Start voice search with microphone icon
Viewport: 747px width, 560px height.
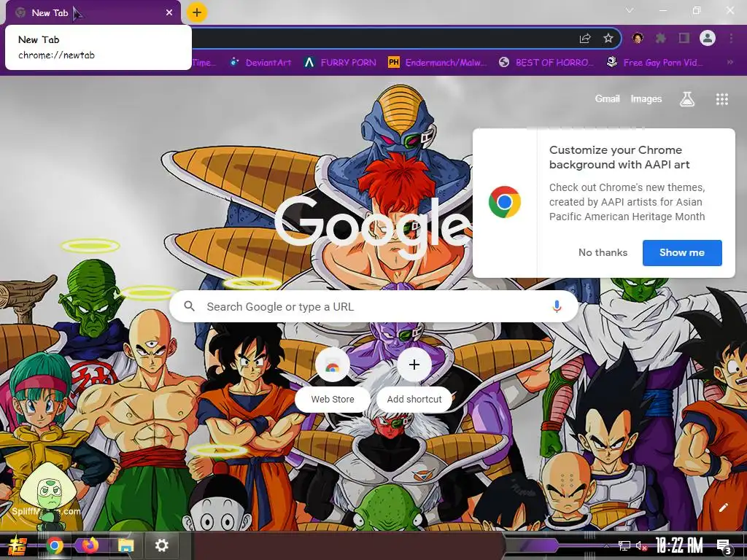[x=557, y=307]
